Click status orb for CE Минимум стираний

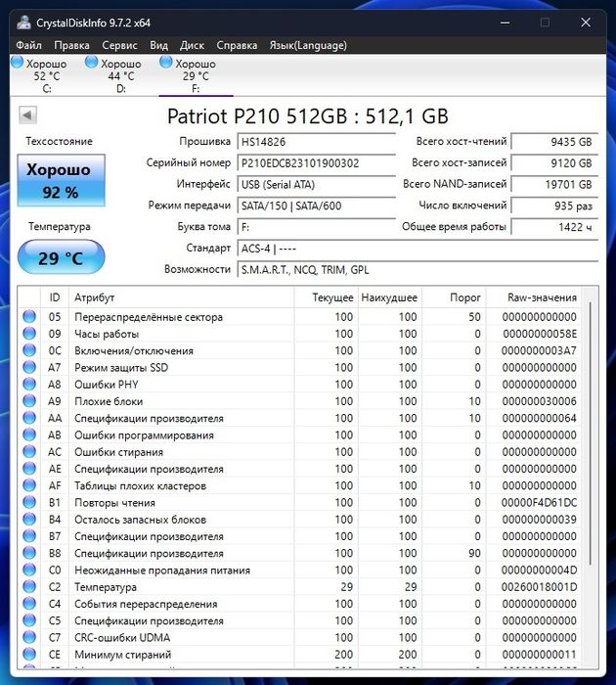(29, 655)
